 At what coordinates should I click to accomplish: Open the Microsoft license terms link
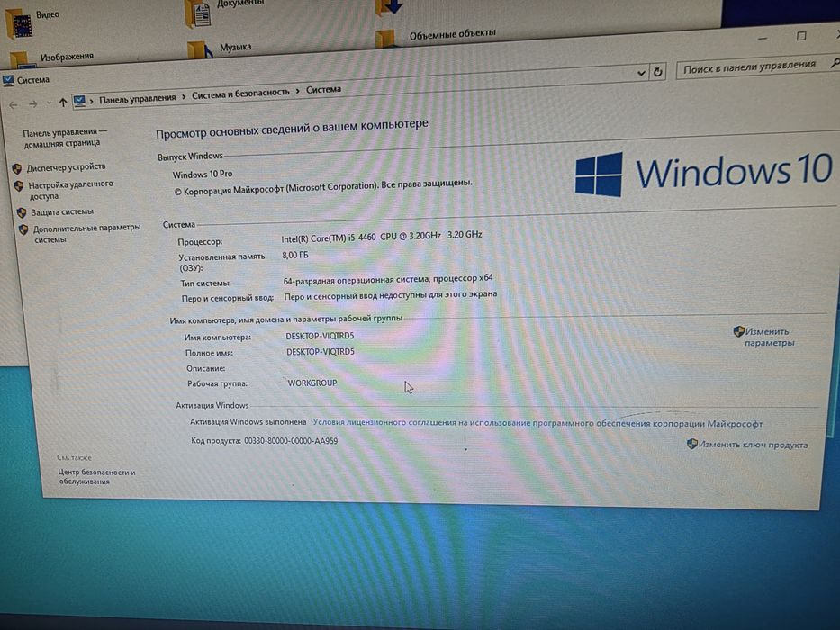(537, 423)
